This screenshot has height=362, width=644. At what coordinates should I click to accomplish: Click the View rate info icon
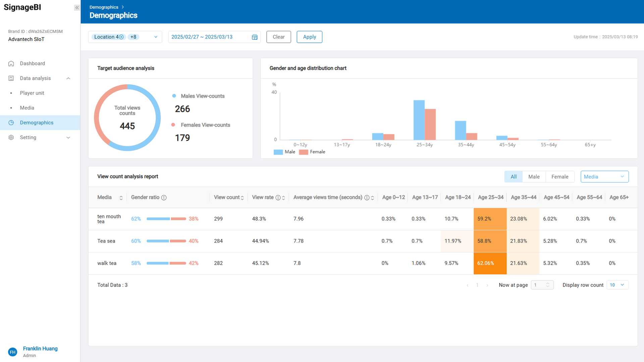pyautogui.click(x=278, y=198)
